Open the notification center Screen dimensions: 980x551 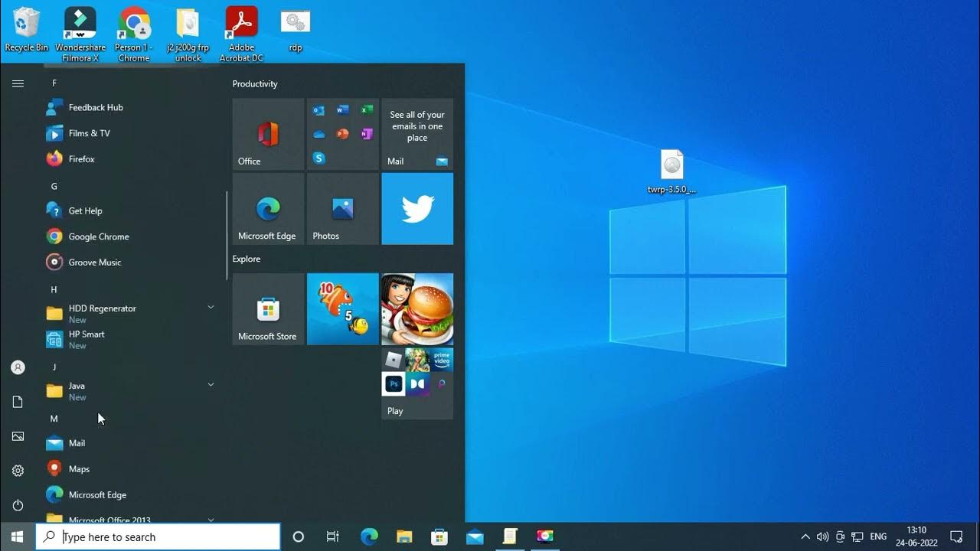point(956,536)
